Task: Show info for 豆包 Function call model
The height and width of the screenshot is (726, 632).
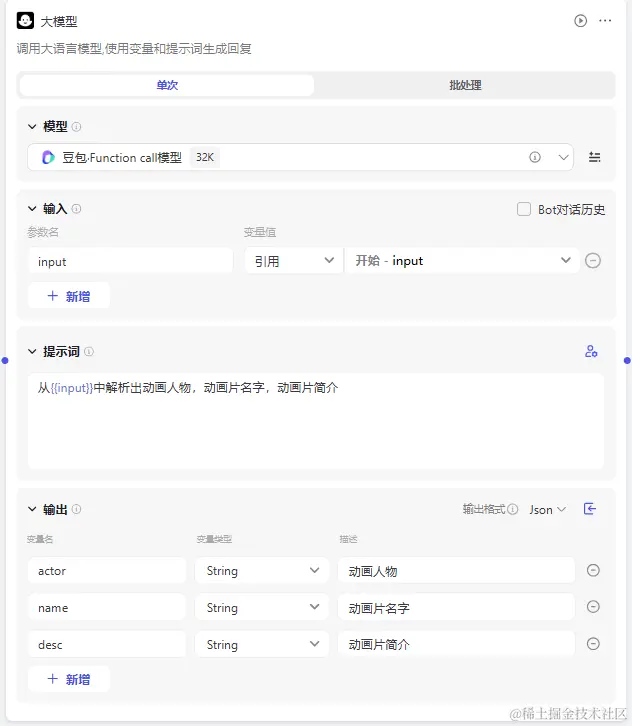Action: pos(535,157)
